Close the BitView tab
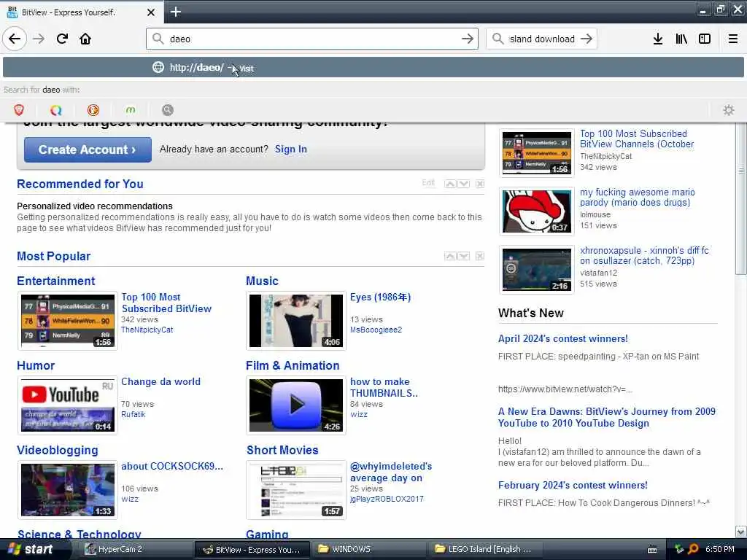 [150, 12]
